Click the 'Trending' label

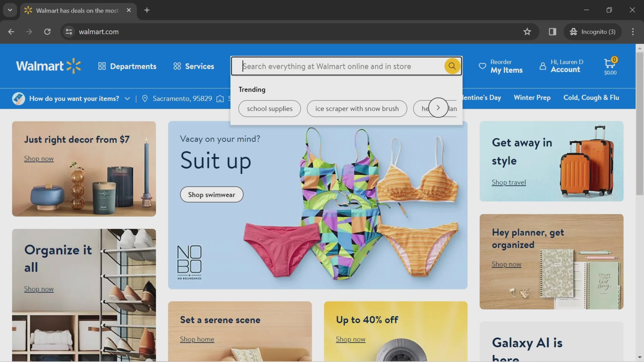point(252,89)
